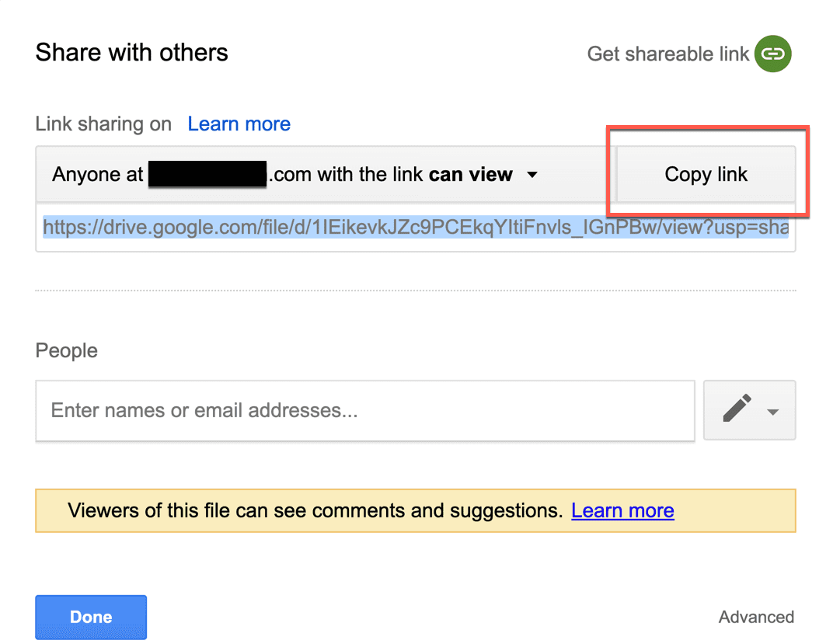This screenshot has height=644, width=840.
Task: Click the "People" section label
Action: [66, 350]
